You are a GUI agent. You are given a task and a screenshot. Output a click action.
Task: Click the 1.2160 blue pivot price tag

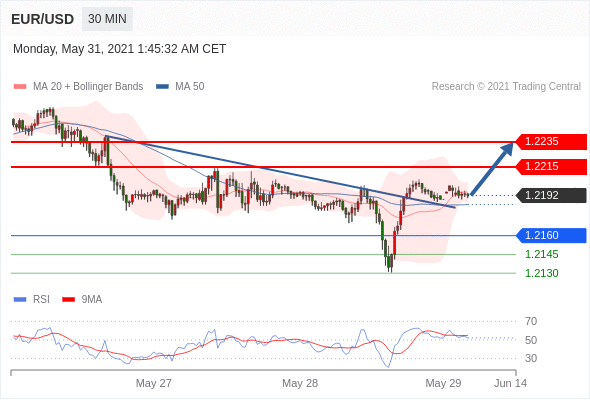(x=551, y=235)
